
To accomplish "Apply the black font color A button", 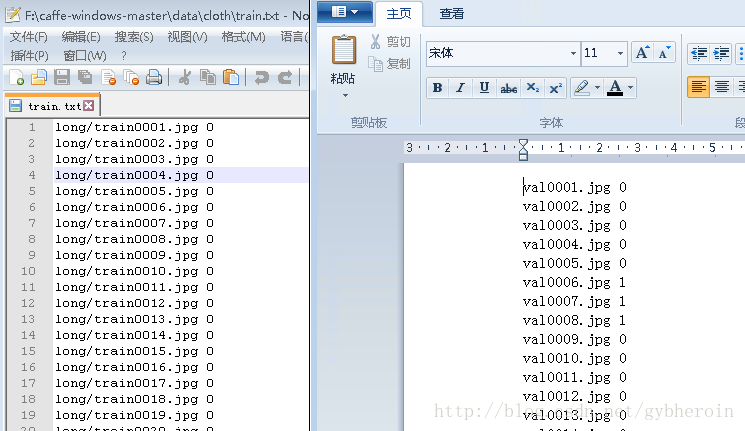I will 615,88.
